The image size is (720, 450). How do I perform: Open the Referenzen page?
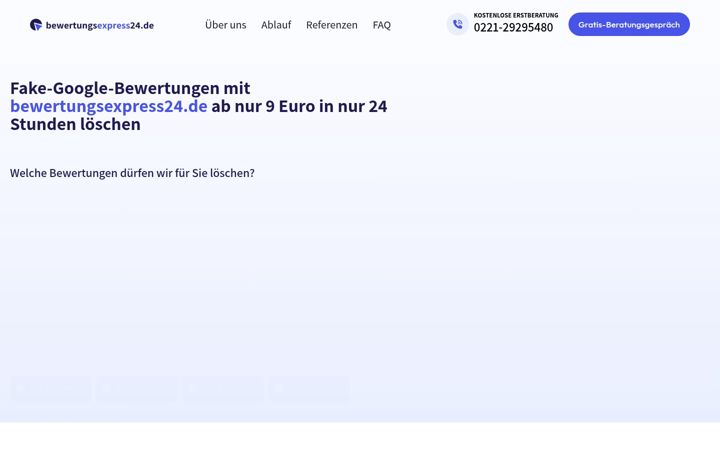(x=332, y=25)
